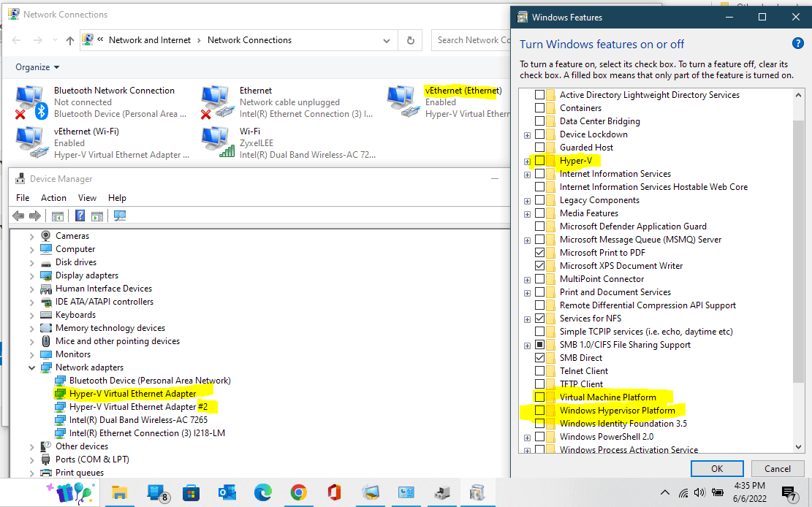
Task: Open the Action menu in Device Manager
Action: (x=54, y=198)
